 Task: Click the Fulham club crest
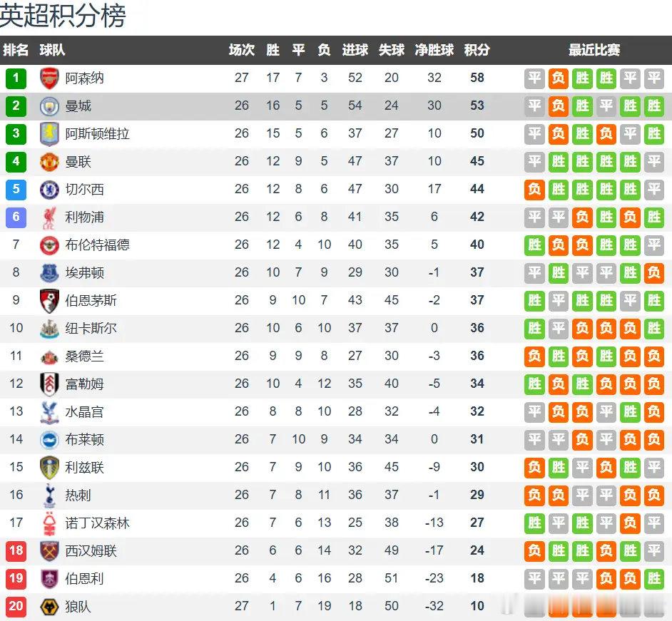49,384
